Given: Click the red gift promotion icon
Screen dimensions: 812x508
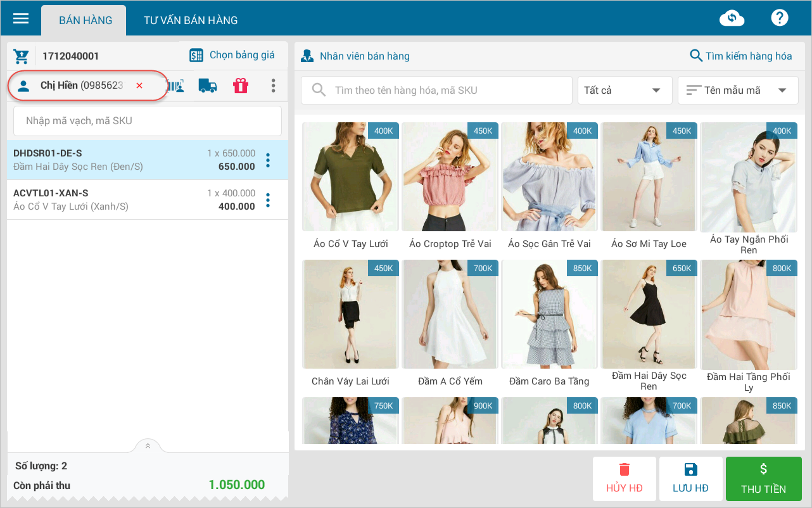Looking at the screenshot, I should click(241, 86).
